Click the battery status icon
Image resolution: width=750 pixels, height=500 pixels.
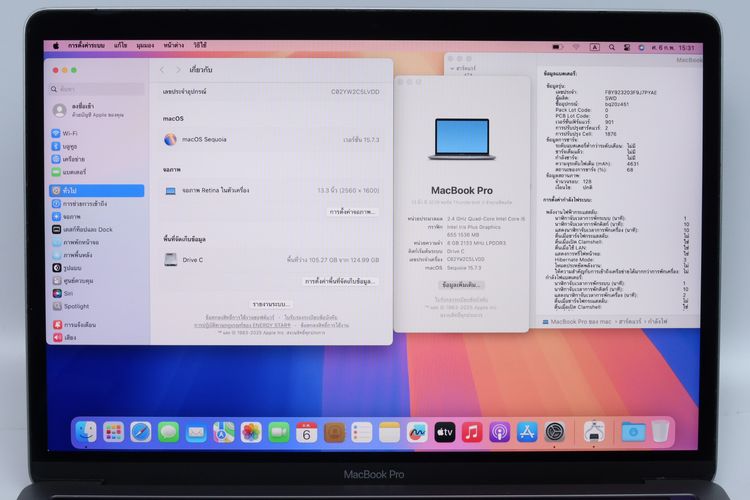point(558,47)
